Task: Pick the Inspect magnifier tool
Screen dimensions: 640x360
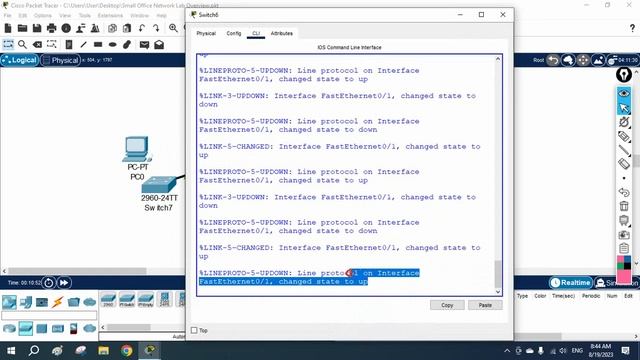Action: click(22, 44)
